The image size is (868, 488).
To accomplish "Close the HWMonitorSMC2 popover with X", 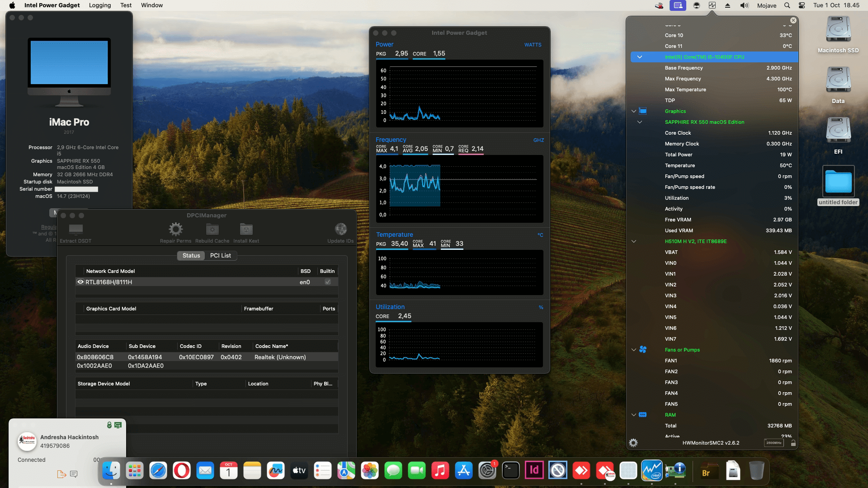I will point(793,20).
